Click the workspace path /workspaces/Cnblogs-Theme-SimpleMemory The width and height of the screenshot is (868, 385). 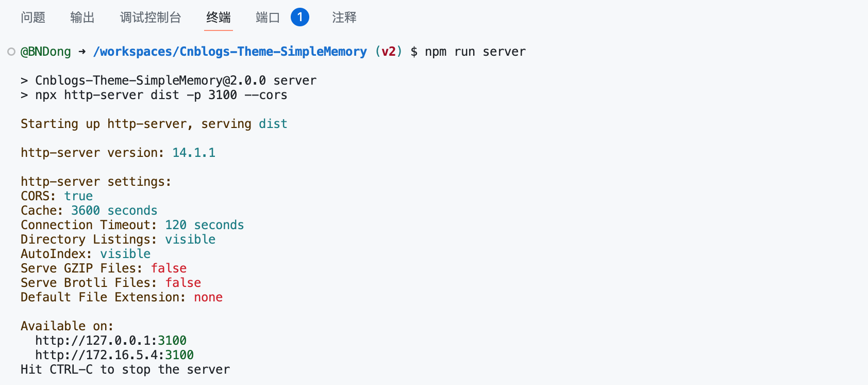click(230, 52)
